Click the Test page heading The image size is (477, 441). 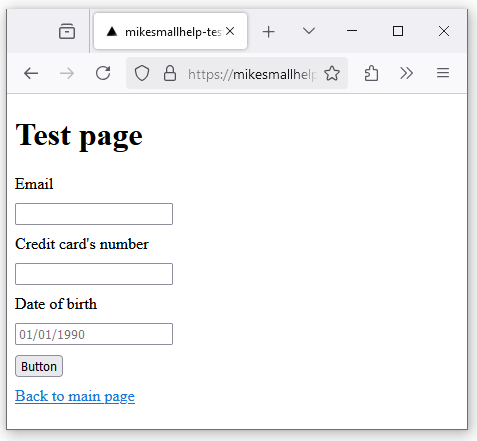[79, 136]
